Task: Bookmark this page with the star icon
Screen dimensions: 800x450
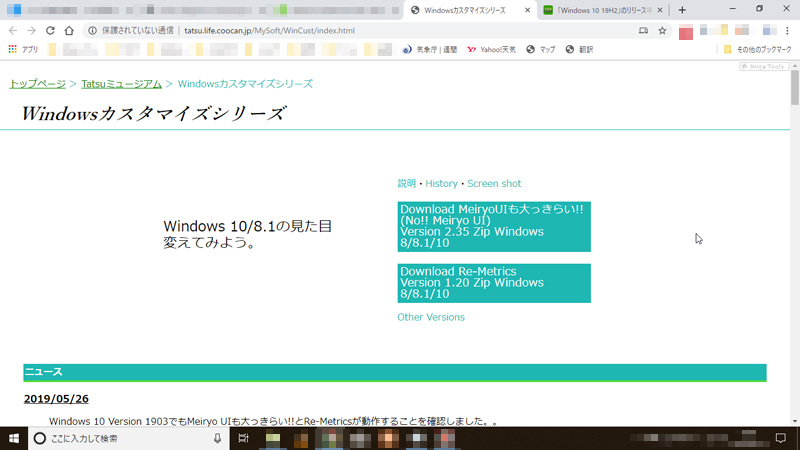Action: click(x=662, y=31)
